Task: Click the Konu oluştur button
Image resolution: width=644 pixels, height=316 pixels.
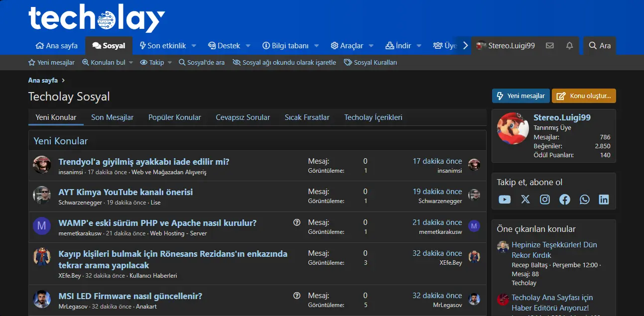Action: tap(584, 96)
